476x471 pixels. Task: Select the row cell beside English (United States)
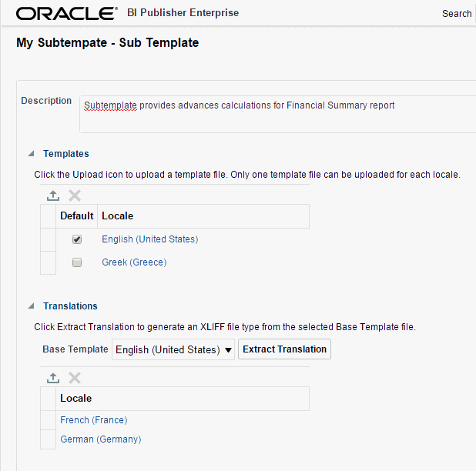pyautogui.click(x=48, y=239)
